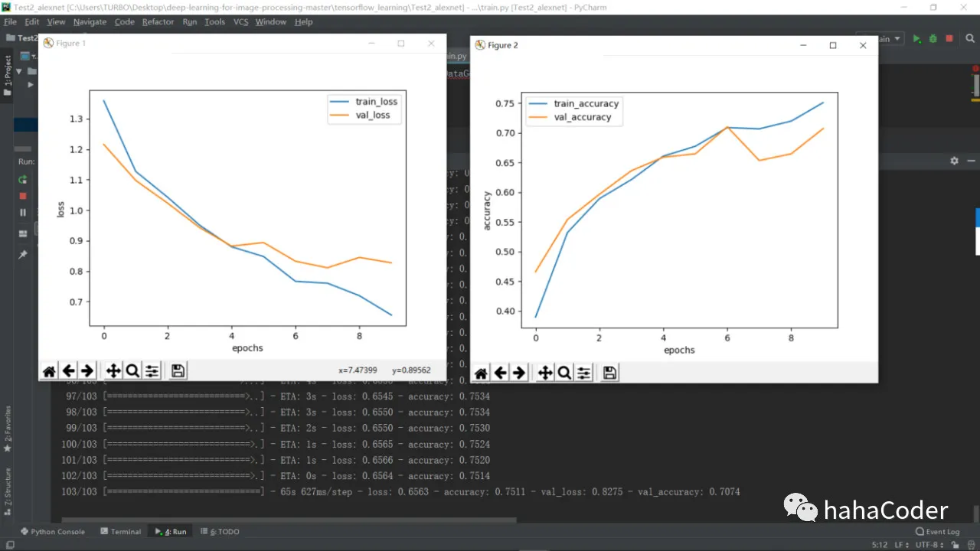
Task: Open the Navigate menu
Action: [x=90, y=21]
